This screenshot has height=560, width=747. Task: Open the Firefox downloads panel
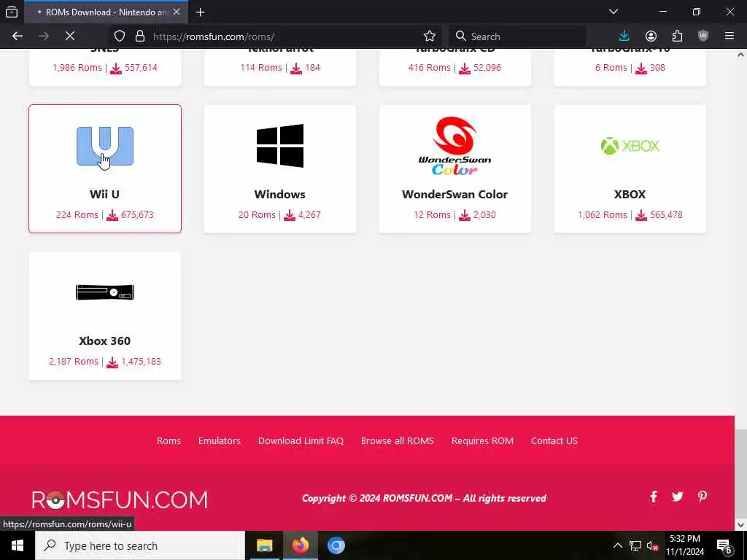coord(624,36)
